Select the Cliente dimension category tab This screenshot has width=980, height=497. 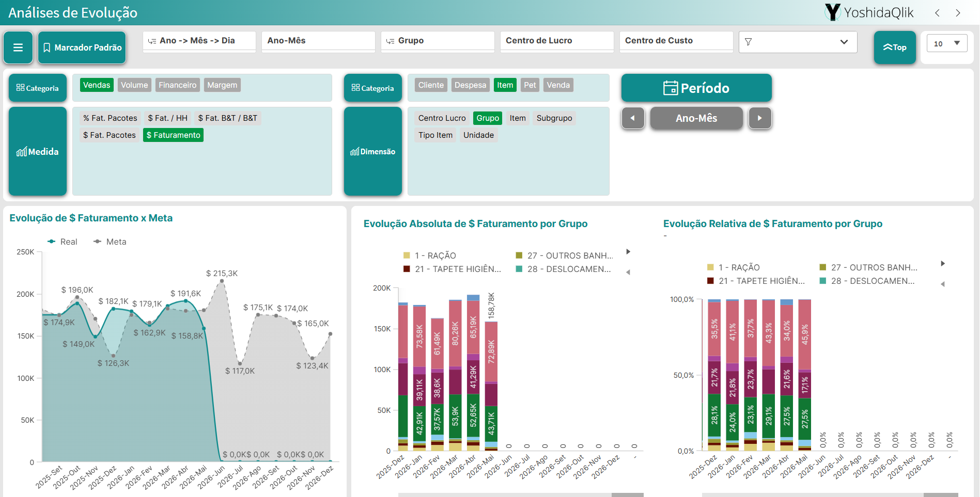(x=431, y=85)
